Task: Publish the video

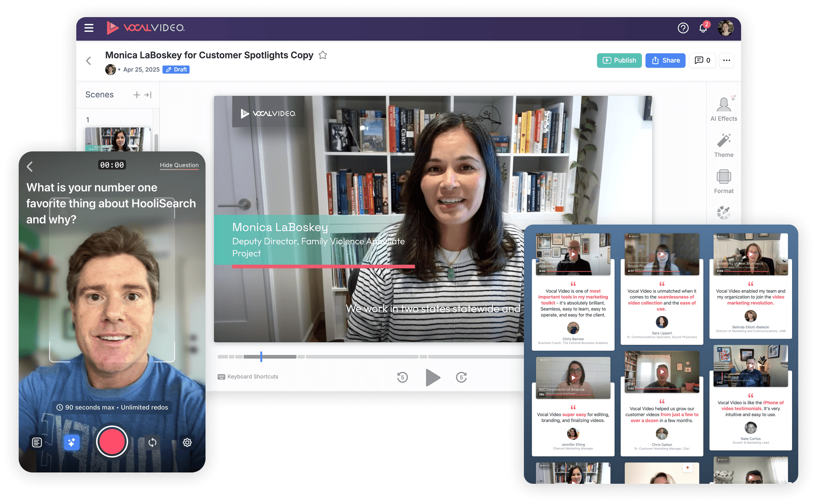Action: [619, 60]
